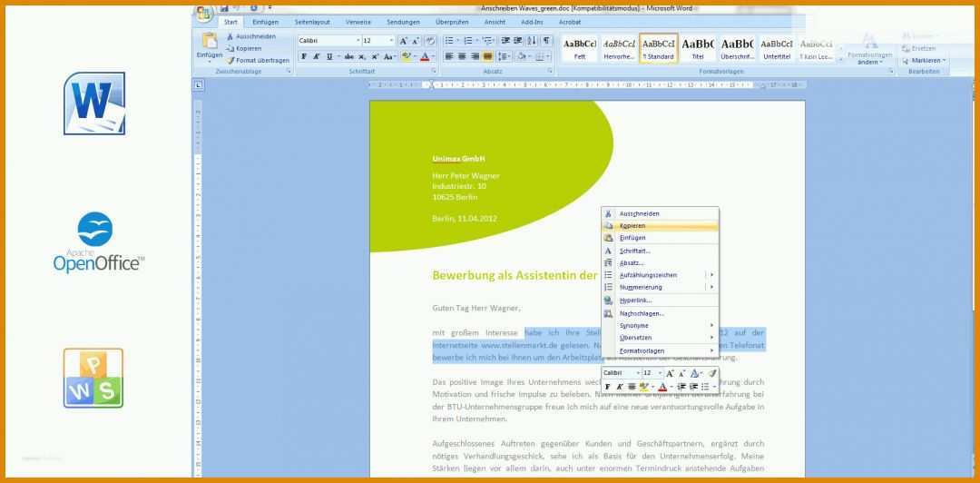The image size is (980, 483).
Task: Toggle underline (U) in the ribbon
Action: coord(328,56)
